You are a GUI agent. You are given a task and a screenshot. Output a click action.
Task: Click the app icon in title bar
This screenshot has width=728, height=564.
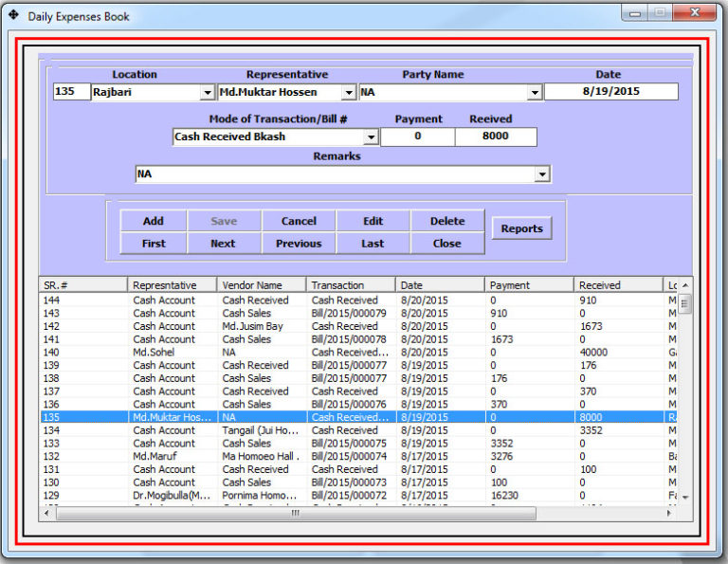pos(13,15)
